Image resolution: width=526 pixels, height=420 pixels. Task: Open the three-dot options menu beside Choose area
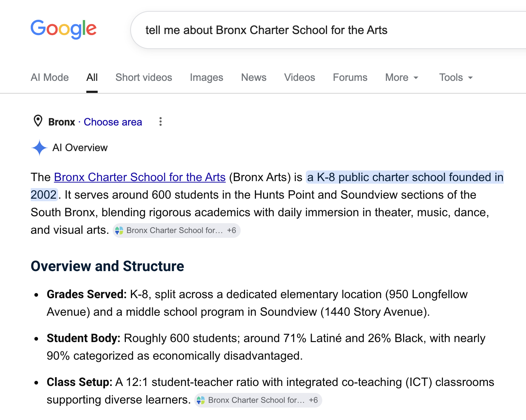[160, 122]
